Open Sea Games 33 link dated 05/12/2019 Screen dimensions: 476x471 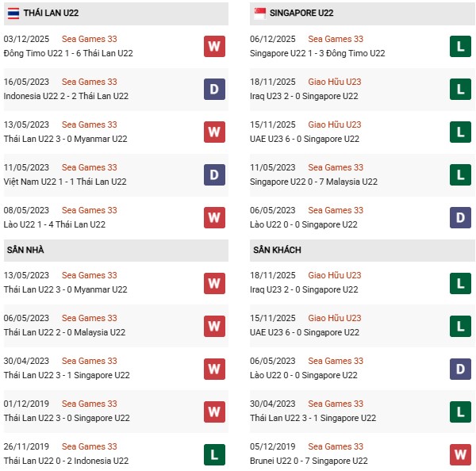[336, 446]
